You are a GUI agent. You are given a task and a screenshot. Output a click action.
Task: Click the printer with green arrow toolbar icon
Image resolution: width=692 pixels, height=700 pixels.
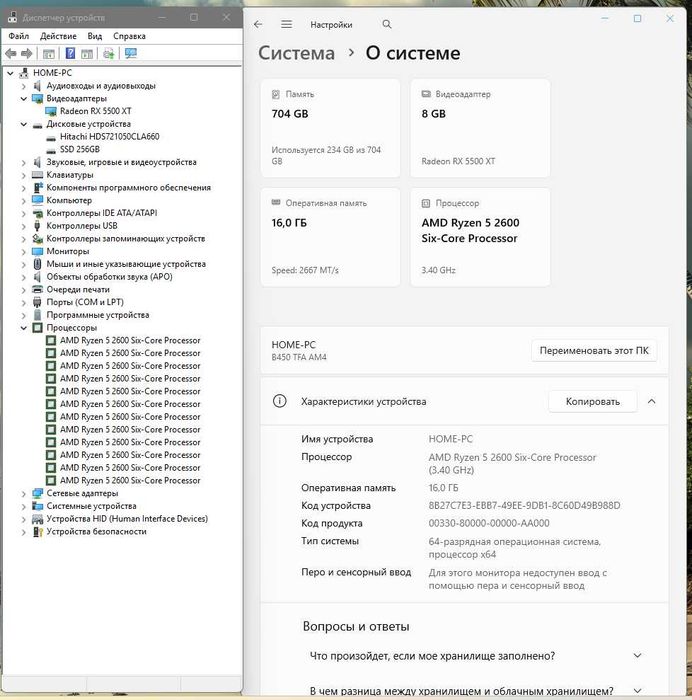pyautogui.click(x=108, y=54)
